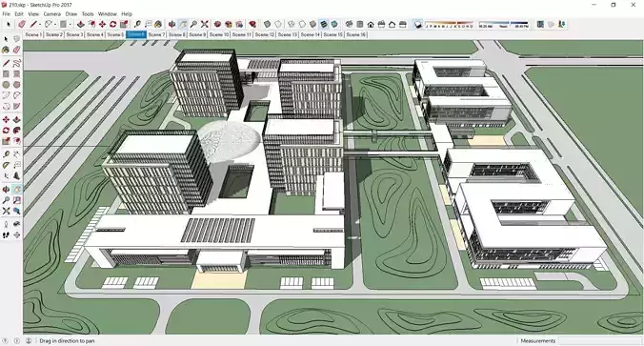Screen dimensions: 644x346
Task: Click the credits status bar icon
Action: pos(17,340)
